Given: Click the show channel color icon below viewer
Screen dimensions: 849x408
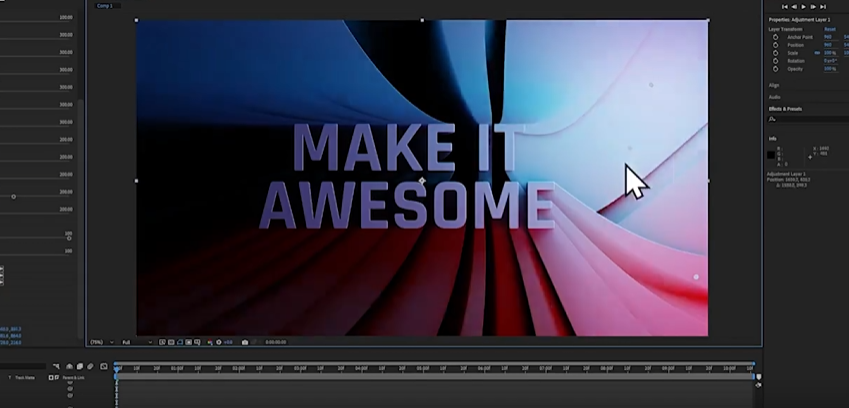Looking at the screenshot, I should pyautogui.click(x=209, y=342).
